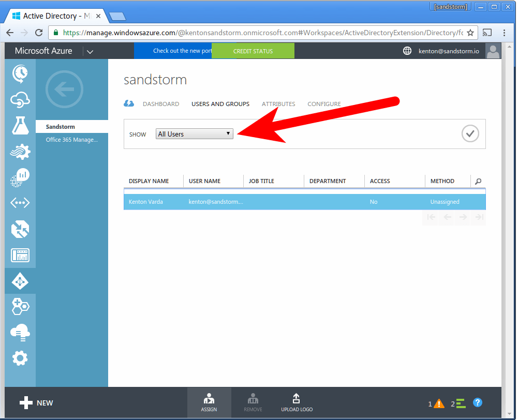Go to next page pagination arrow
Image resolution: width=518 pixels, height=420 pixels.
coord(463,217)
